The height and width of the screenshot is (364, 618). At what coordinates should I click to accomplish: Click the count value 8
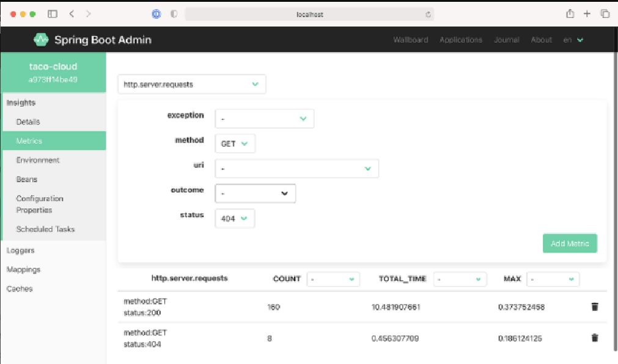[270, 338]
